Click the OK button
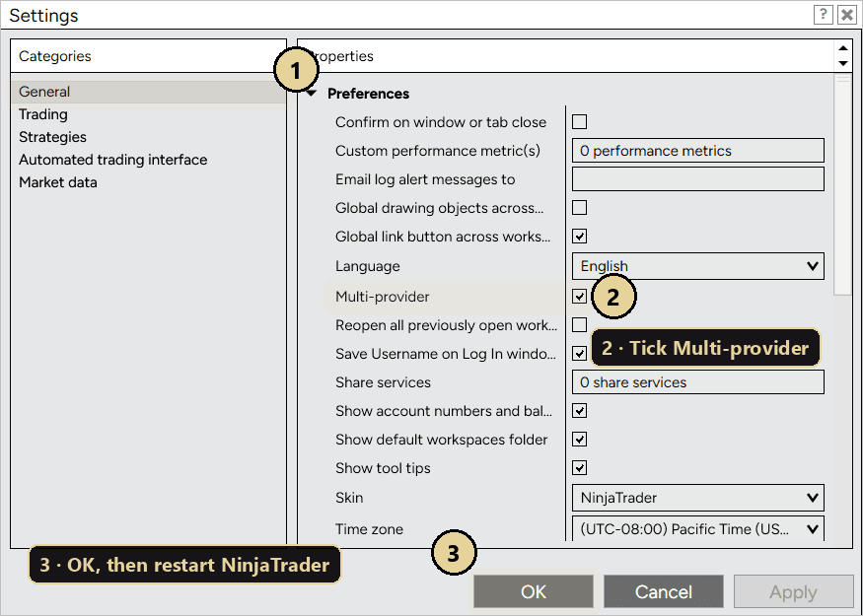863x616 pixels. pyautogui.click(x=534, y=591)
